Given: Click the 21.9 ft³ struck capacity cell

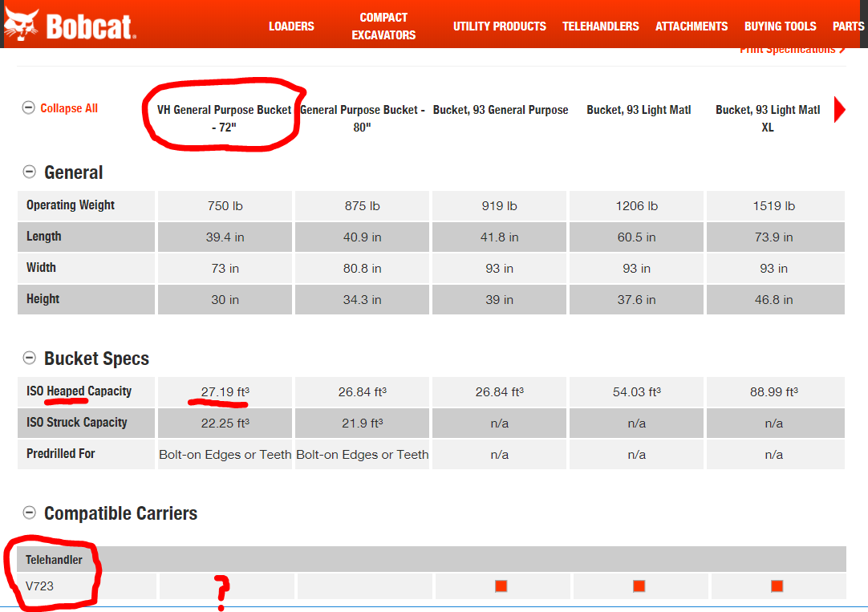Looking at the screenshot, I should [x=362, y=424].
